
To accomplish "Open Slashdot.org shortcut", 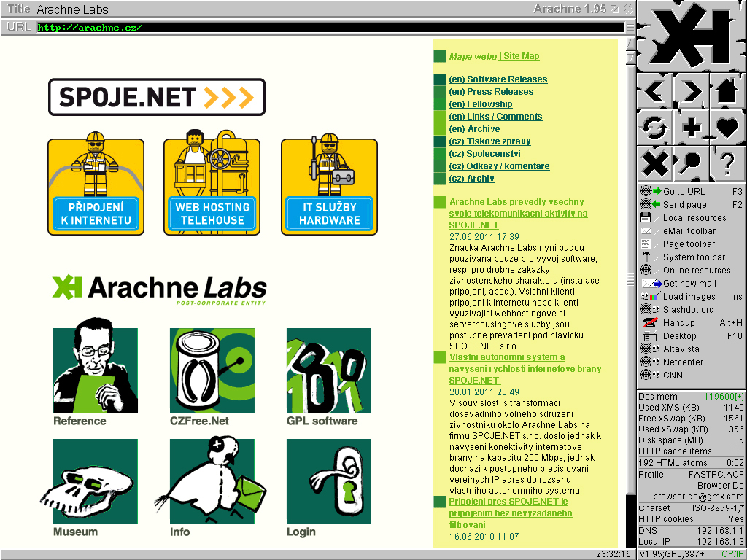I will tap(692, 309).
